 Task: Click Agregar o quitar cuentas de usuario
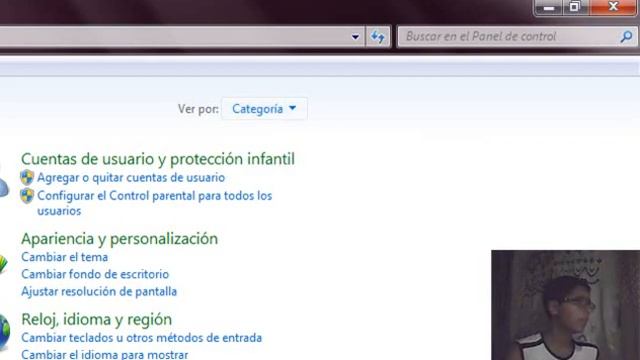[131, 178]
